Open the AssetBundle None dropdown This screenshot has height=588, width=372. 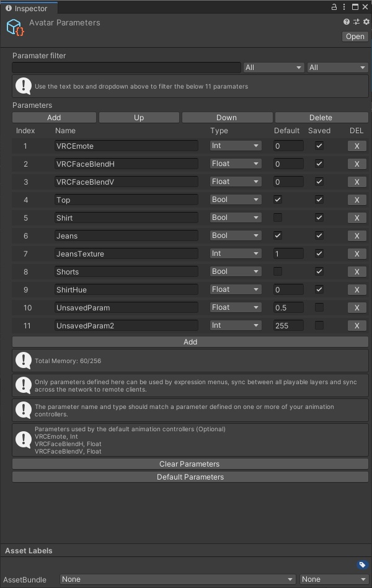tap(177, 579)
